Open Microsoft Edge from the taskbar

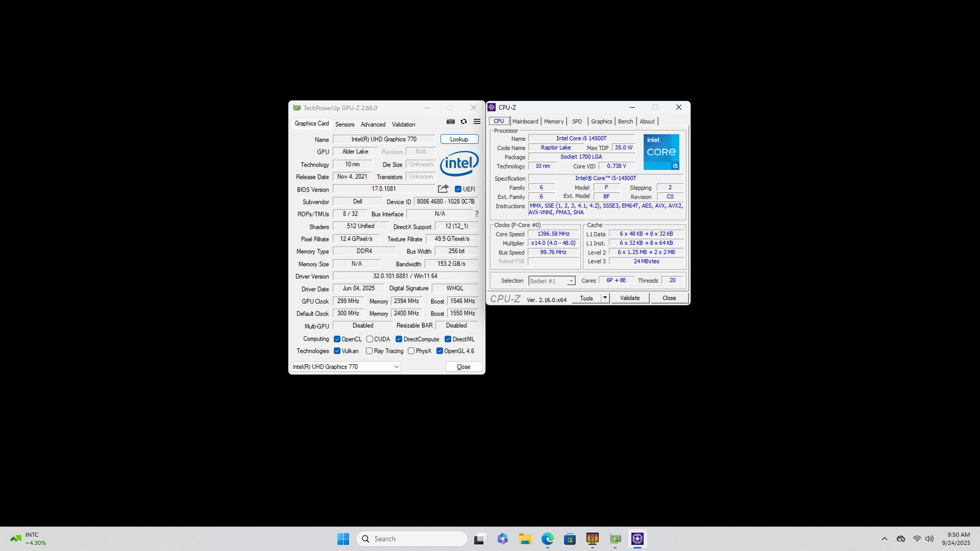(x=547, y=539)
